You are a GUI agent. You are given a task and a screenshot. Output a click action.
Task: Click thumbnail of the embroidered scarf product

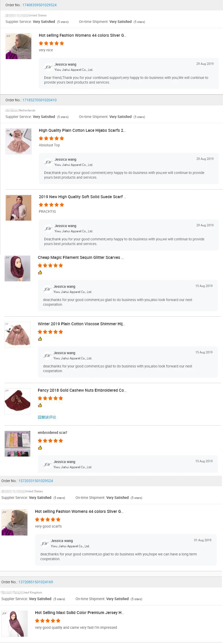point(17,443)
